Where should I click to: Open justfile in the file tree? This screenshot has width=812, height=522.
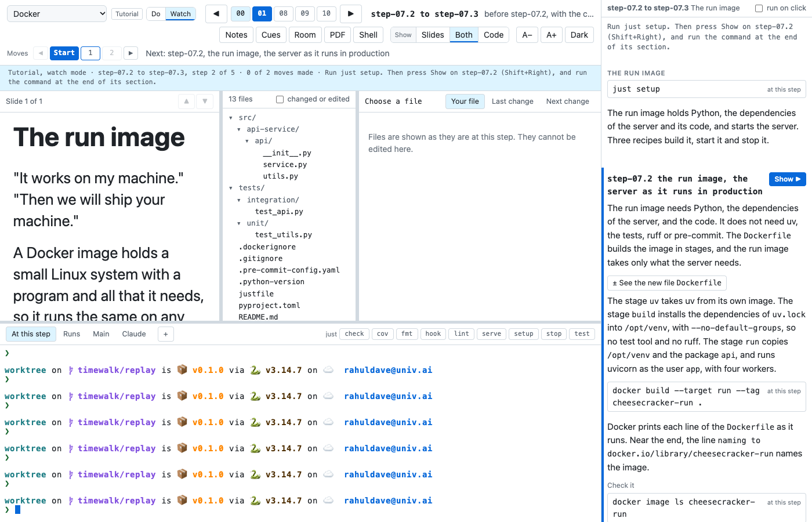tap(256, 294)
